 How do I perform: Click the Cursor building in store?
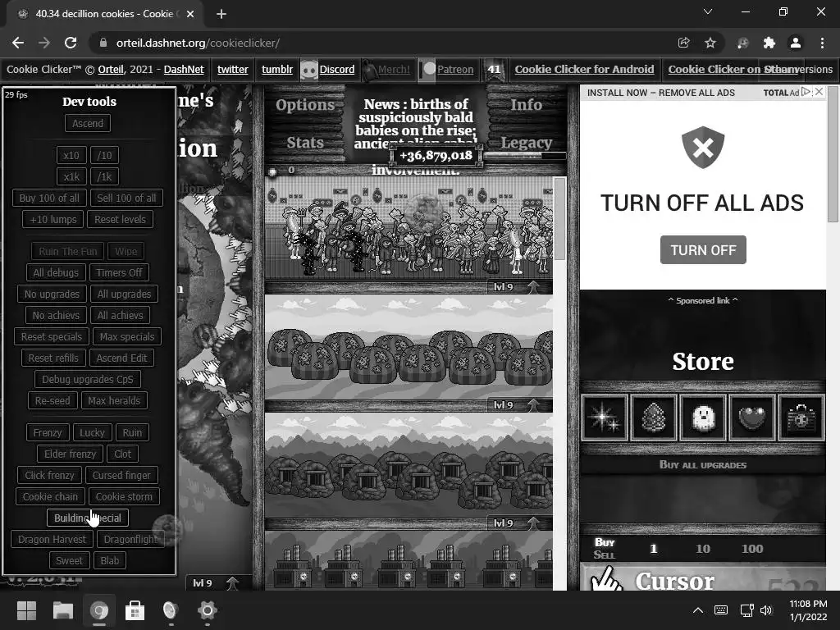[702, 577]
